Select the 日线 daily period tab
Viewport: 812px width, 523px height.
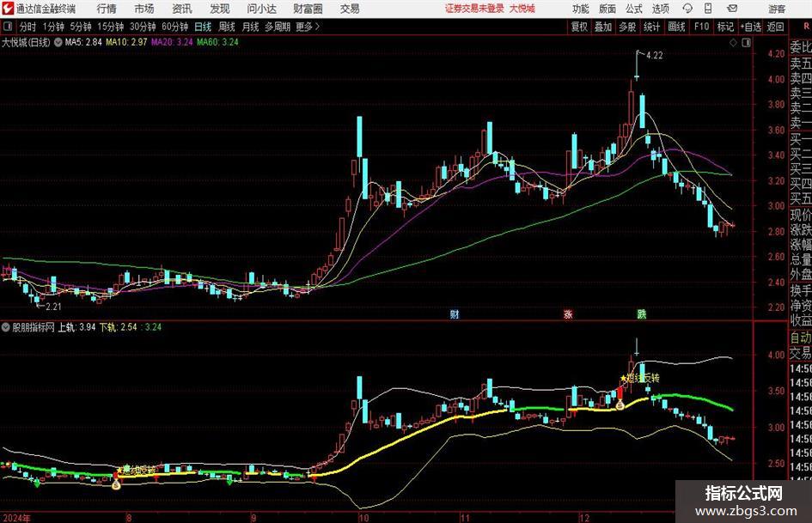203,27
